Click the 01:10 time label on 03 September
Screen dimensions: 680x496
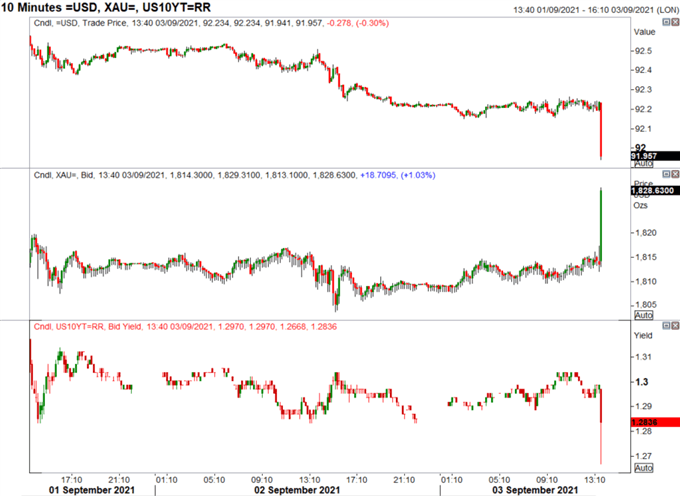[x=451, y=480]
